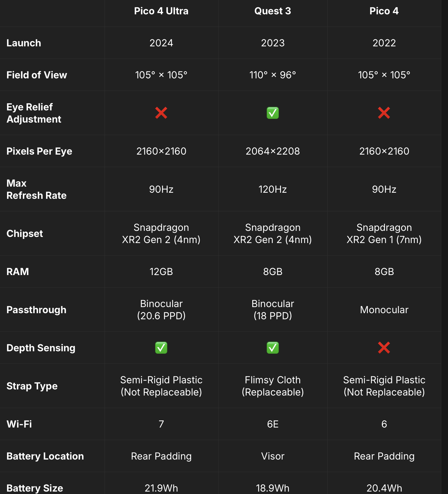Image resolution: width=448 pixels, height=494 pixels.
Task: Click the Pico 4 Chipset XR2 Gen 1 cell
Action: click(x=384, y=234)
